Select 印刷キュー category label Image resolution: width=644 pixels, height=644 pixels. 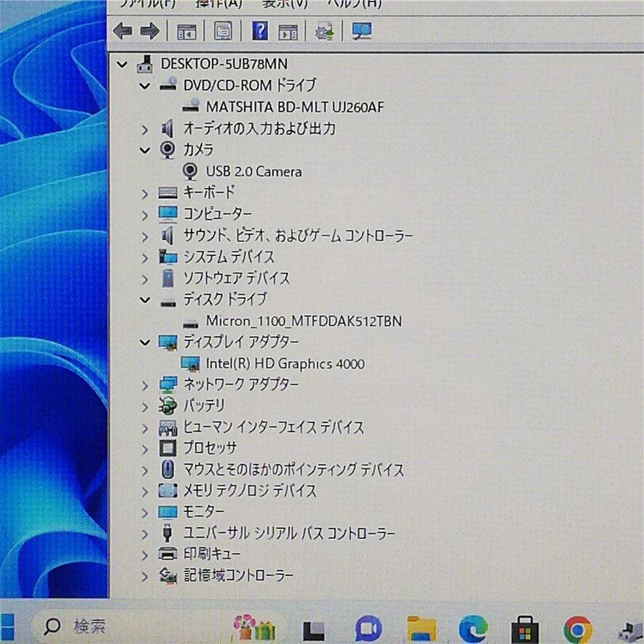212,554
